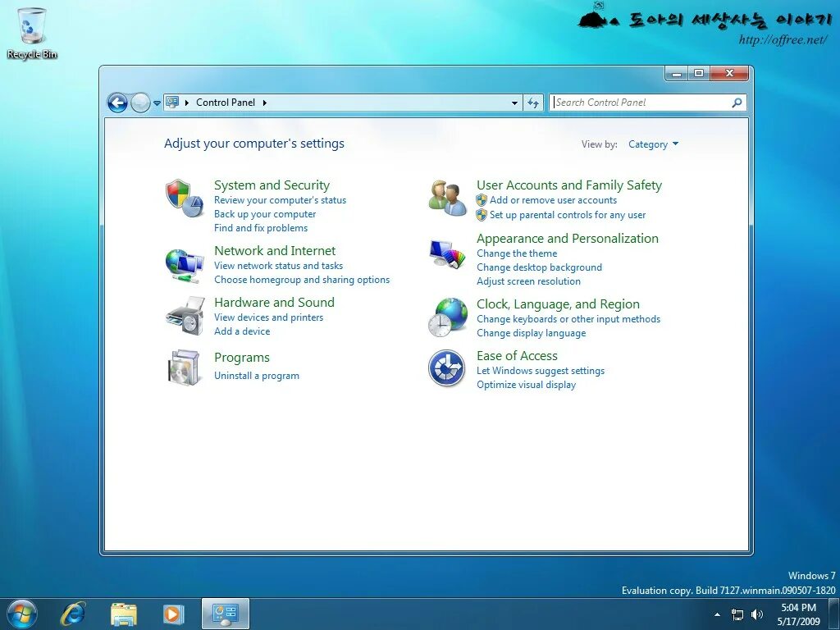This screenshot has width=840, height=630.
Task: Maximize the Control Panel window
Action: (x=699, y=73)
